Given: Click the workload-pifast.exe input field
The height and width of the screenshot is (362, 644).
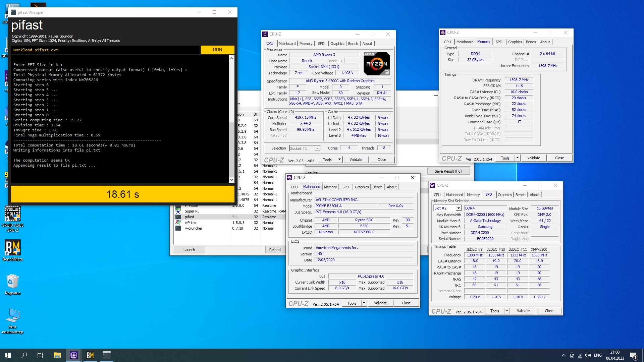Looking at the screenshot, I should (x=105, y=50).
